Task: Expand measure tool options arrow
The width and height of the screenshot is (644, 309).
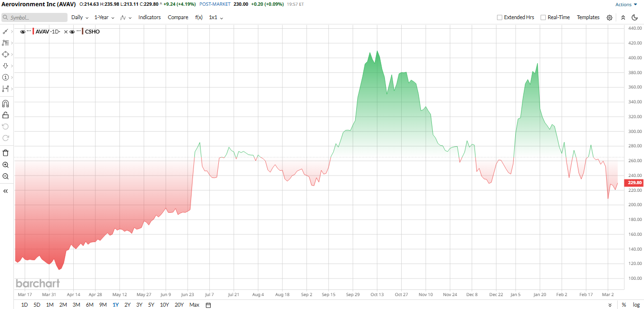Action: click(11, 88)
